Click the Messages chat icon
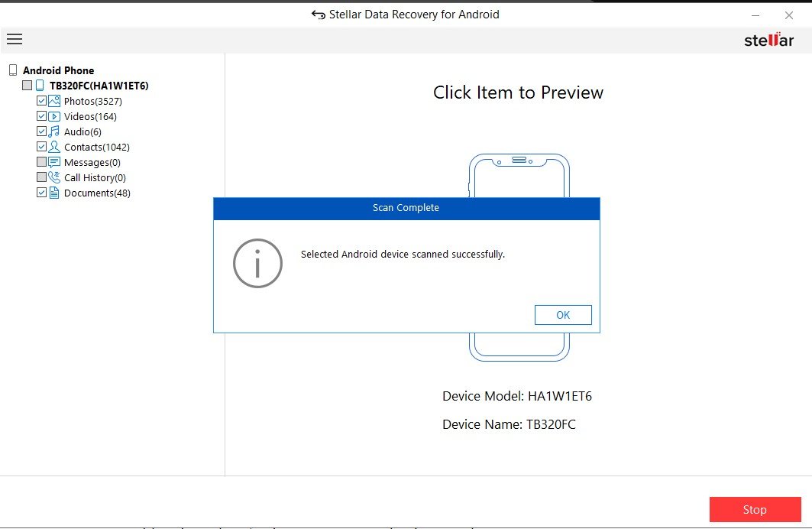Image resolution: width=812 pixels, height=529 pixels. point(54,162)
